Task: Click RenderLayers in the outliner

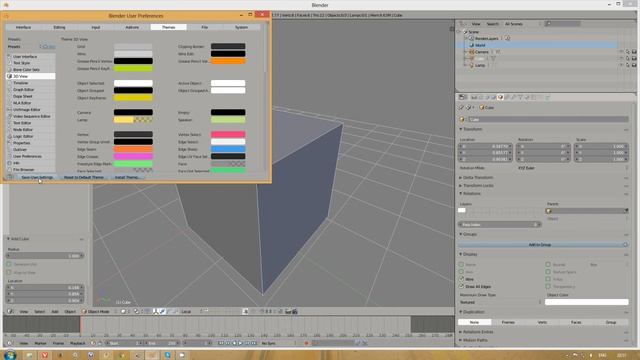Action: coord(486,38)
